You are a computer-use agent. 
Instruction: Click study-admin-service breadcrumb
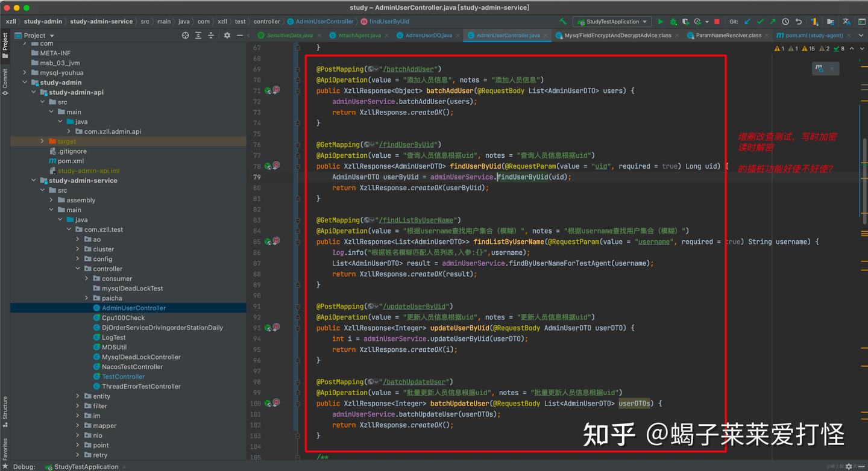[101, 22]
